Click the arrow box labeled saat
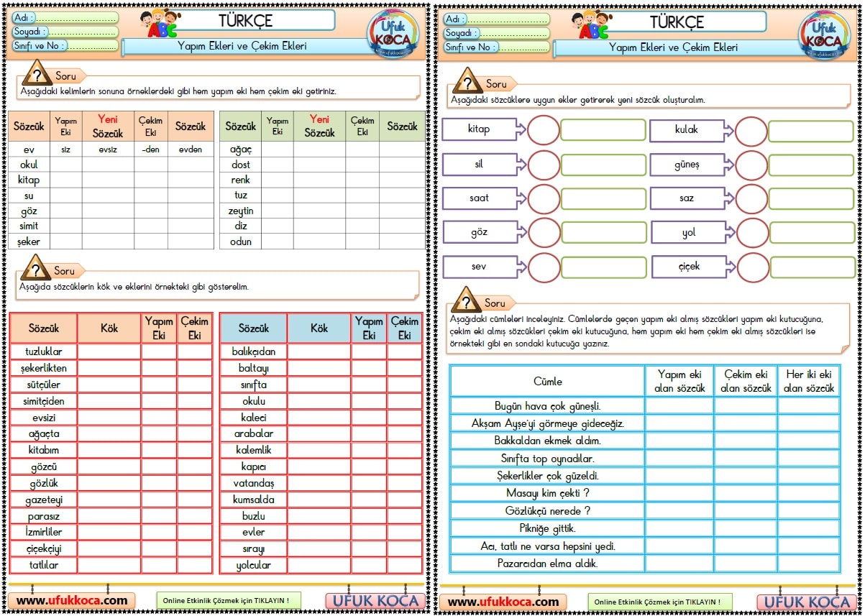 tap(483, 198)
